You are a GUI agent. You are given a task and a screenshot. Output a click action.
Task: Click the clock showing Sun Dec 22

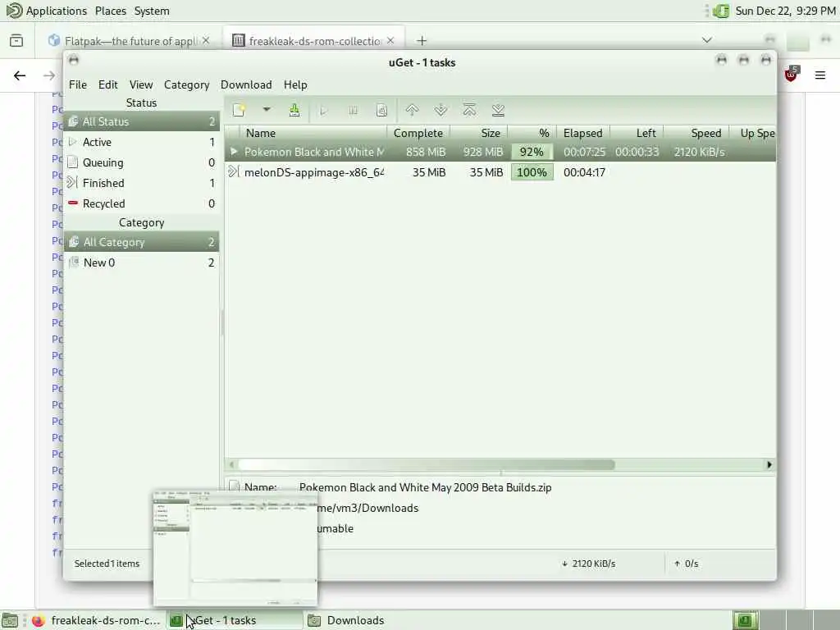[785, 11]
